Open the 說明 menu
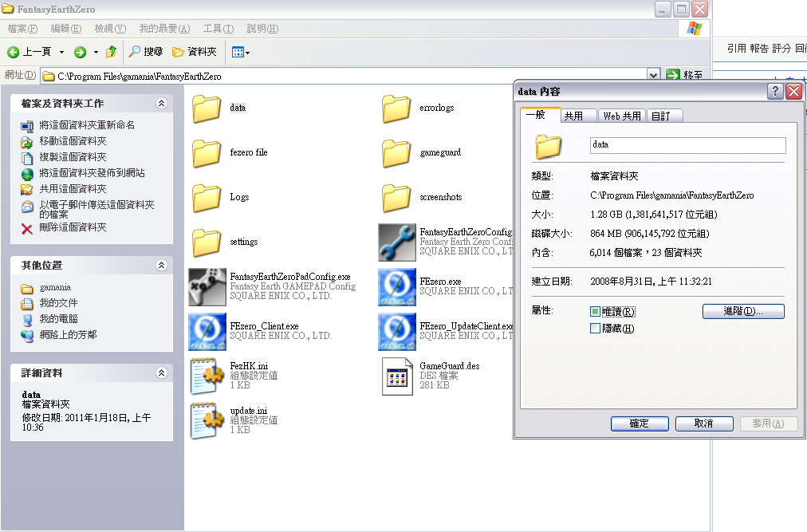Screen dimensions: 807x532 262,29
